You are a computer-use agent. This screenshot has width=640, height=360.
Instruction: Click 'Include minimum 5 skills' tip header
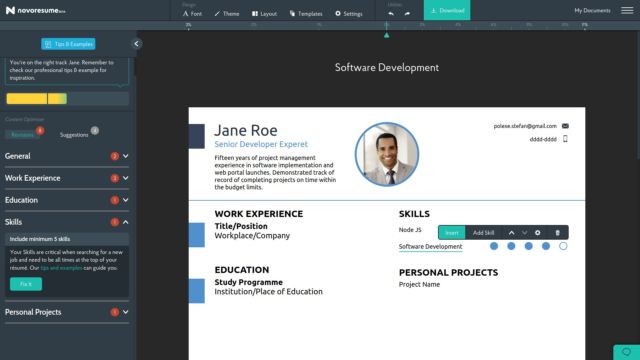pos(67,239)
